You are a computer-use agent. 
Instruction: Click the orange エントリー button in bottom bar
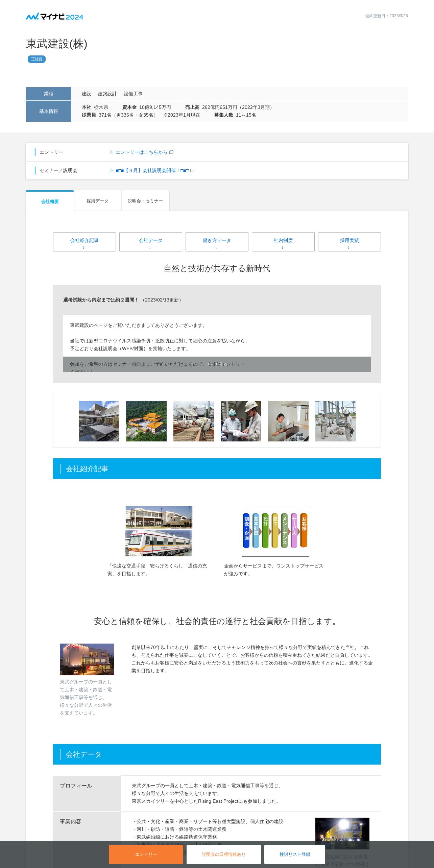click(146, 854)
